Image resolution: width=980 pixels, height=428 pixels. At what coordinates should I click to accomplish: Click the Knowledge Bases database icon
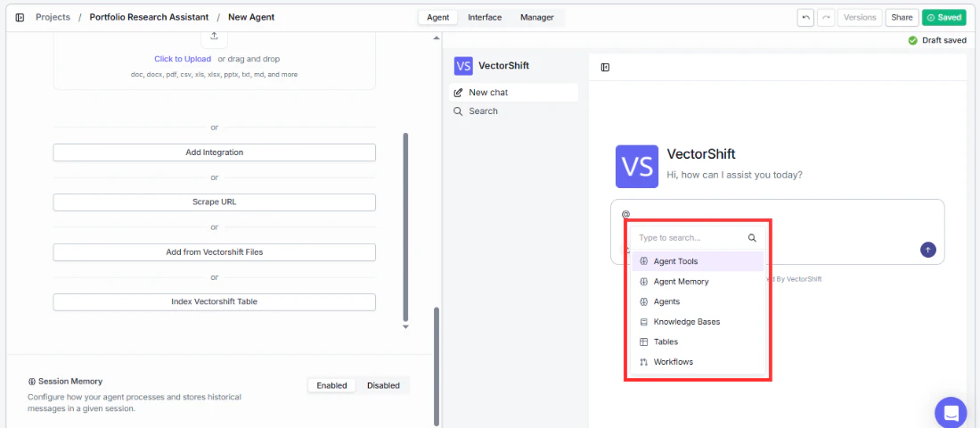644,322
